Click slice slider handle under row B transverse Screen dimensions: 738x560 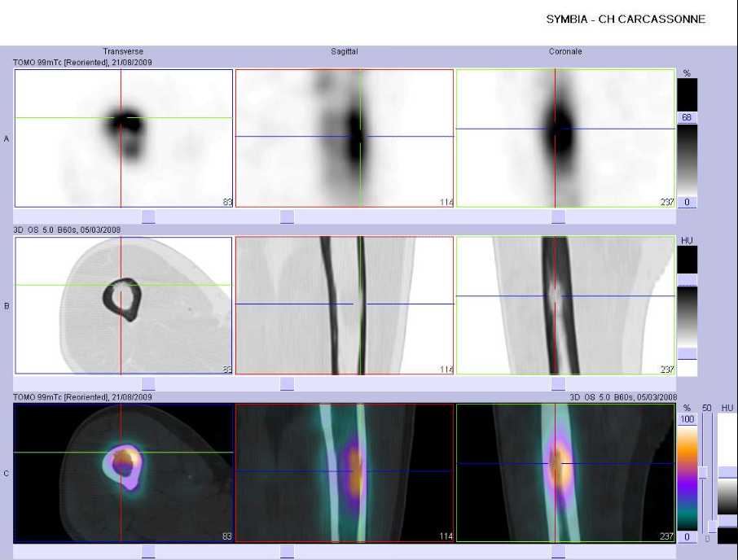point(148,384)
